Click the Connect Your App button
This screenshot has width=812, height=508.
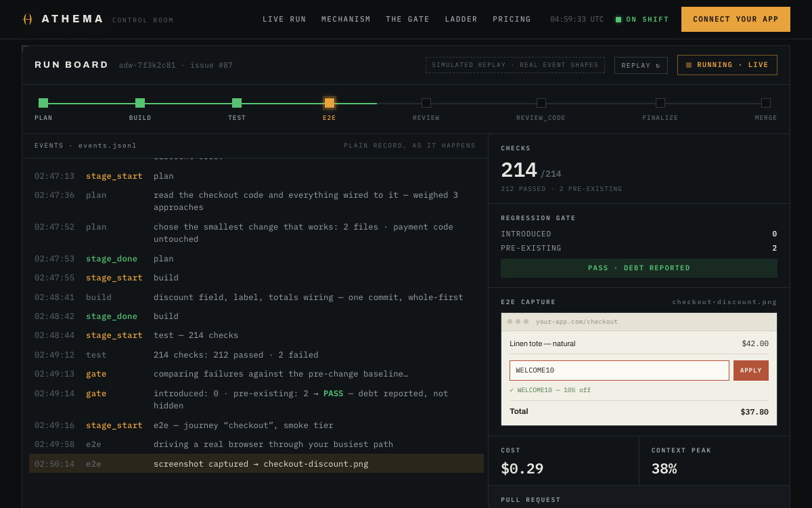click(x=736, y=20)
